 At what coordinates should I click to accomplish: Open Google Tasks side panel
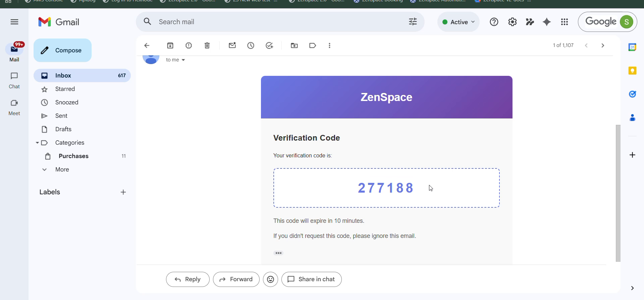(x=632, y=94)
